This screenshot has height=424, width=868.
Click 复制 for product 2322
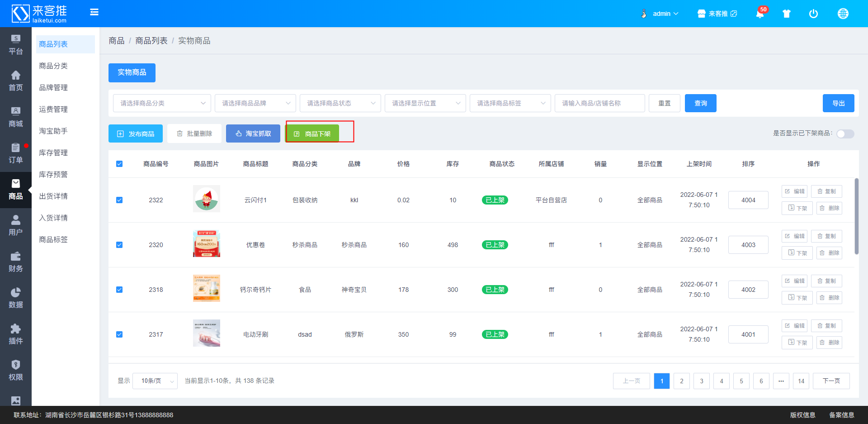tap(826, 191)
